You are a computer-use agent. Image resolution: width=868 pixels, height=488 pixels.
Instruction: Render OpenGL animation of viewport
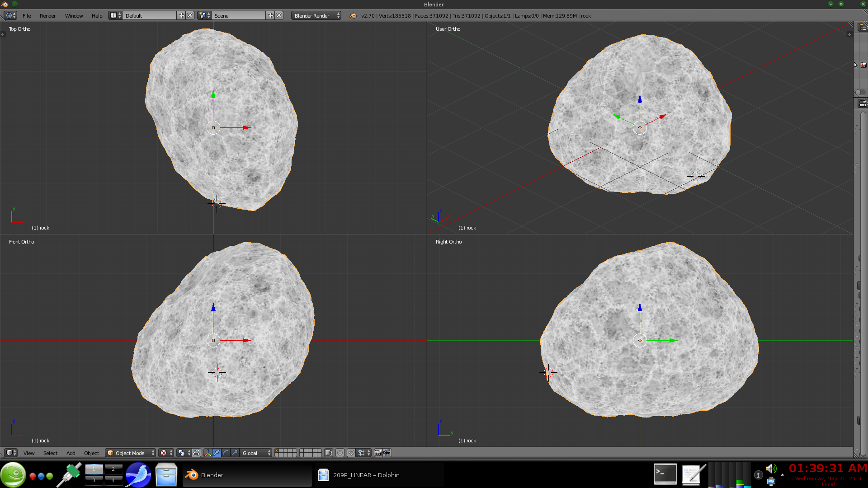click(387, 453)
